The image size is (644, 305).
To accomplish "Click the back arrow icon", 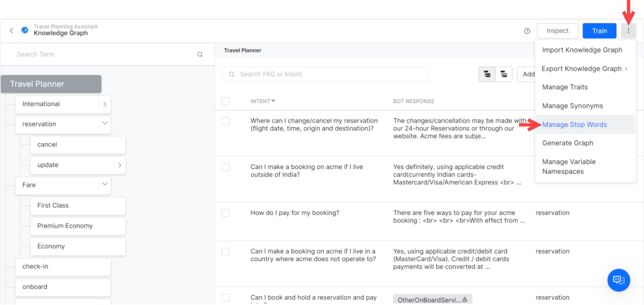I will [x=11, y=30].
